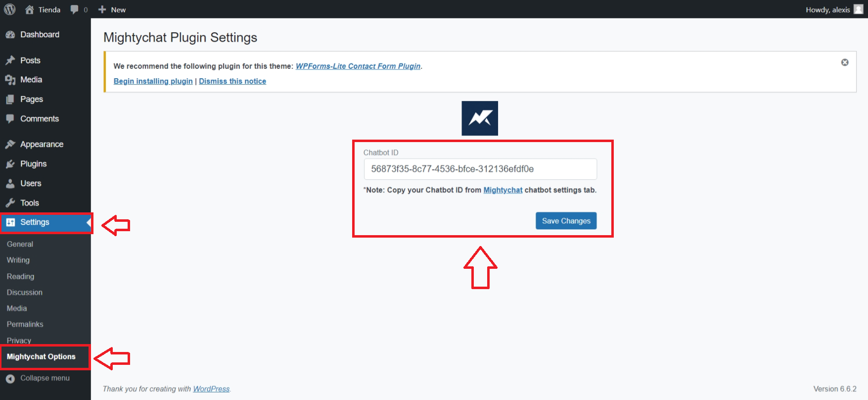
Task: Click the Plugins plug icon
Action: tap(10, 164)
